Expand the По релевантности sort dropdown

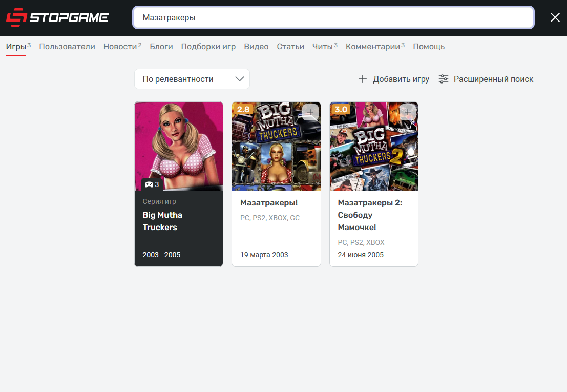click(192, 79)
